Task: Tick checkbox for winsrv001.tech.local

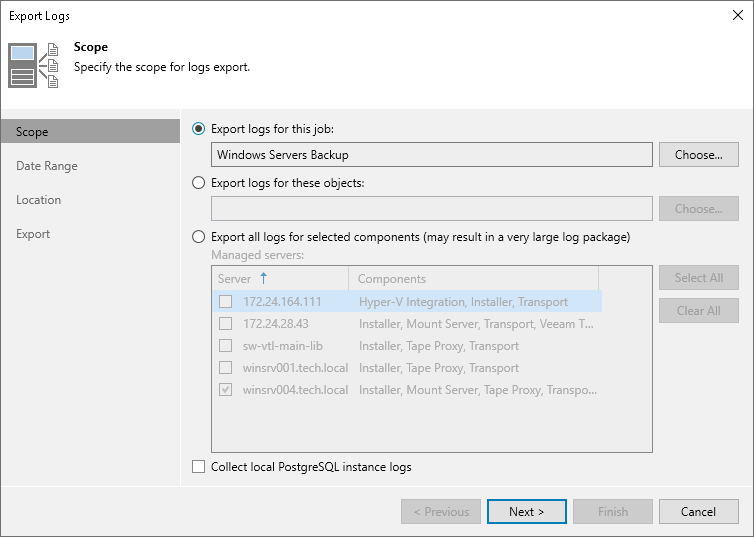Action: 226,368
